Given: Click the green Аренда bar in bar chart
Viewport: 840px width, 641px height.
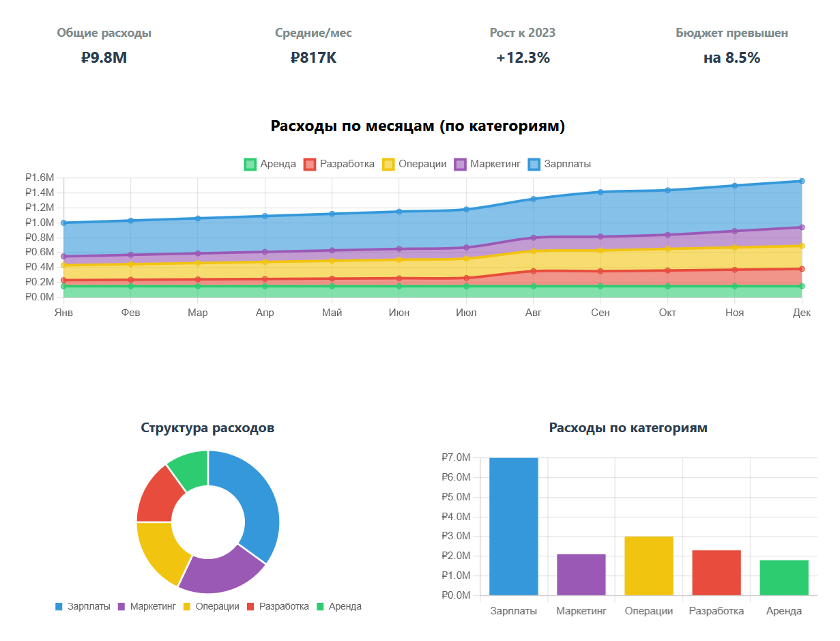Looking at the screenshot, I should (783, 578).
